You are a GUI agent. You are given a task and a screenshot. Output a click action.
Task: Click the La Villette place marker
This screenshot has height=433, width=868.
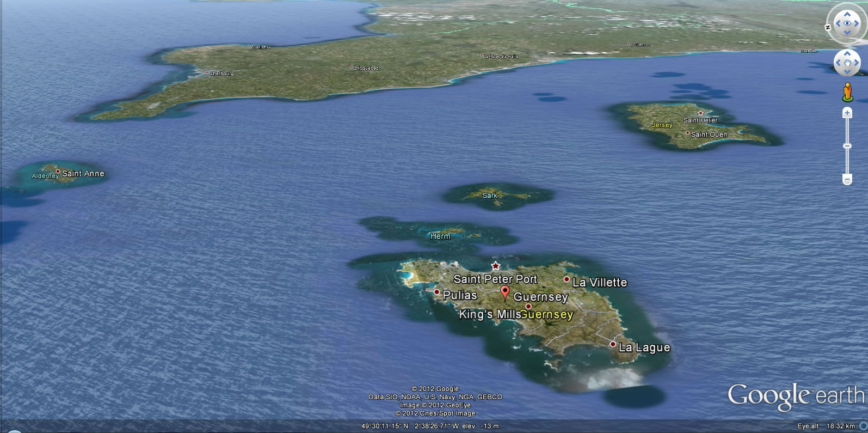567,279
